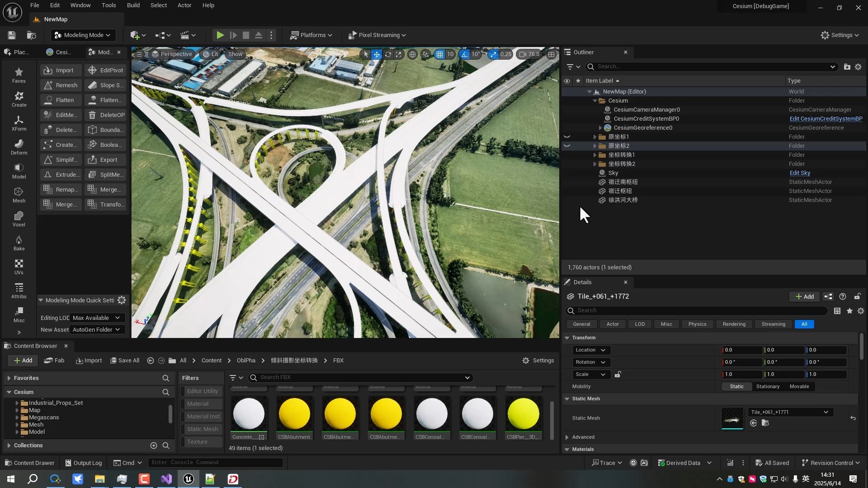868x488 pixels.
Task: Click the Play level button
Action: pyautogui.click(x=220, y=35)
